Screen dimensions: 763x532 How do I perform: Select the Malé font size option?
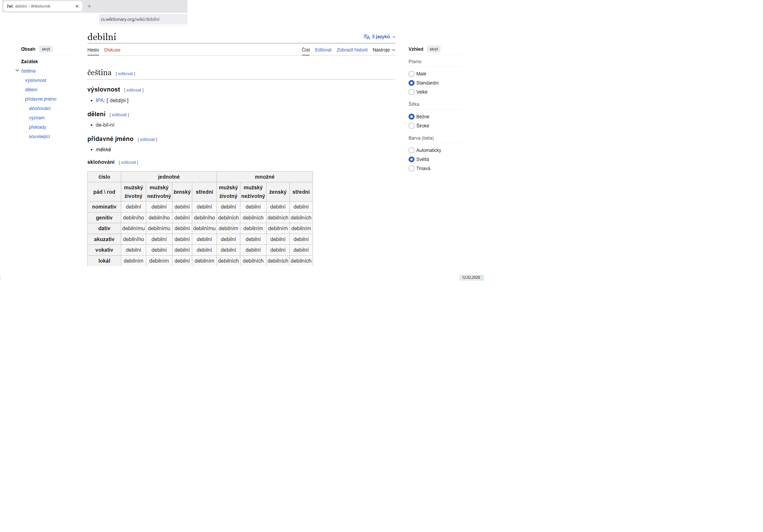[x=411, y=74]
